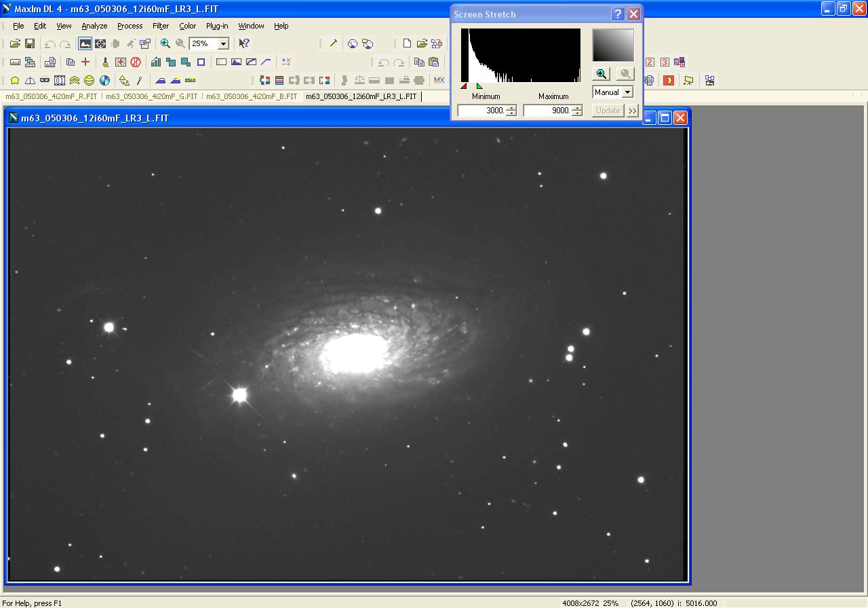Click the Open file toolbar icon

(x=15, y=43)
